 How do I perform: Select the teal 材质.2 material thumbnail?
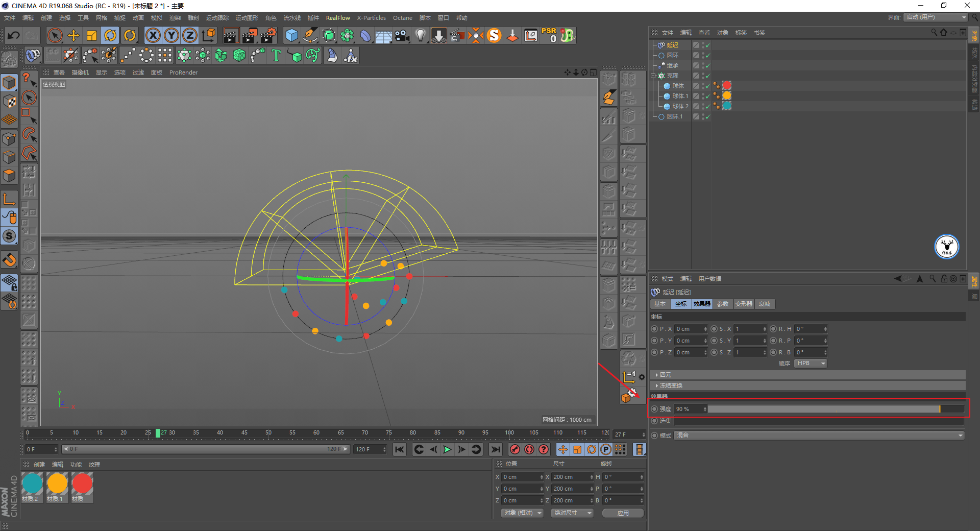coord(32,487)
